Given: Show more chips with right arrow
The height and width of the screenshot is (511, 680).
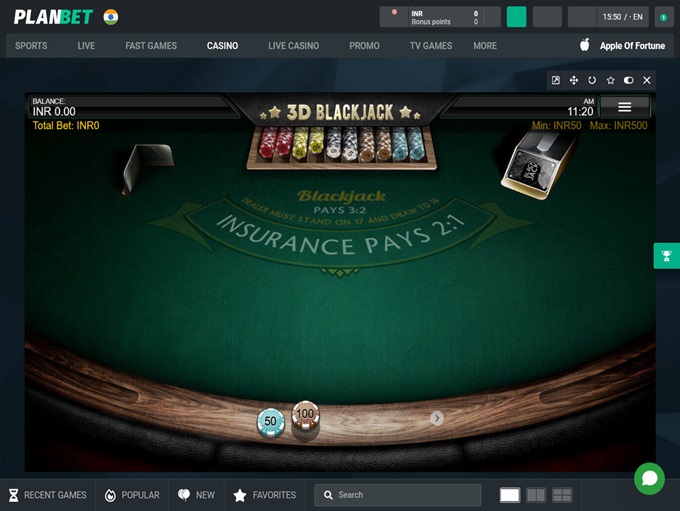Looking at the screenshot, I should [x=437, y=418].
